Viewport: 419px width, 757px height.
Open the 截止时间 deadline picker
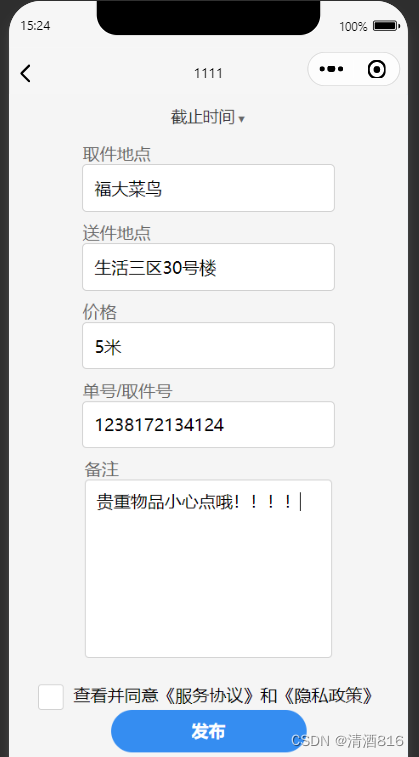[x=208, y=117]
